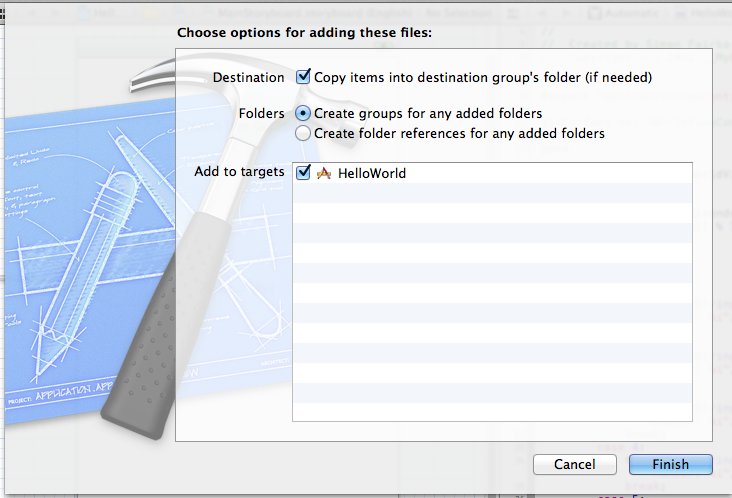The width and height of the screenshot is (732, 498).
Task: Toggle the Copy items into destination checkbox
Action: (x=304, y=76)
